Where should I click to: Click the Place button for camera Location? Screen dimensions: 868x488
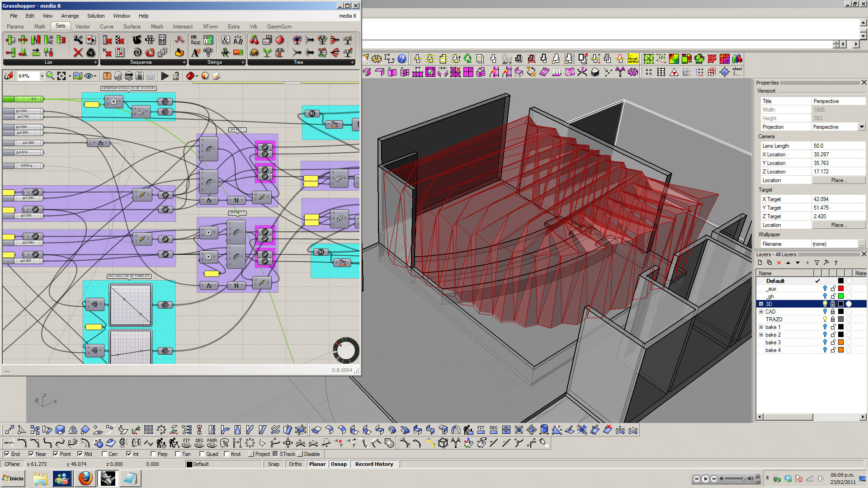(839, 180)
